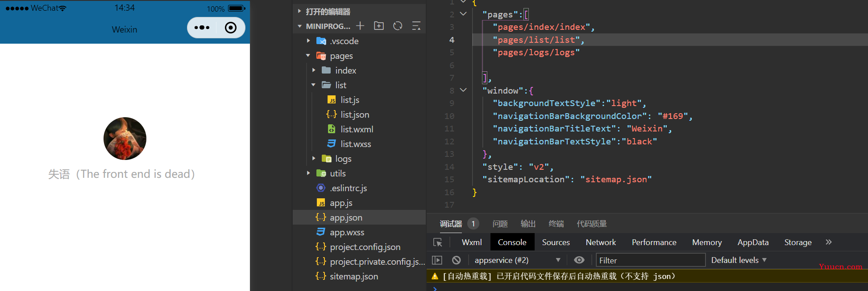Click the console Filter input field
Viewport: 868px width, 291px height.
tap(651, 260)
